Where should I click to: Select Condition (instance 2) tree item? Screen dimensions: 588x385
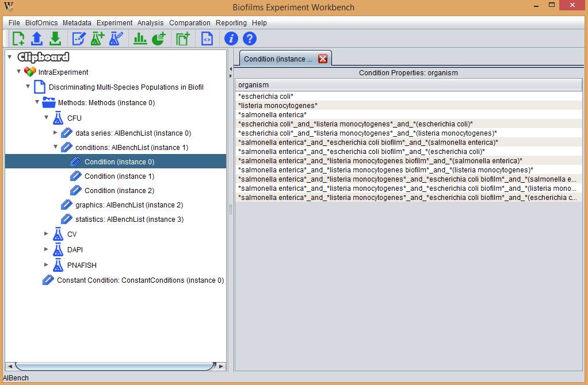pyautogui.click(x=119, y=190)
